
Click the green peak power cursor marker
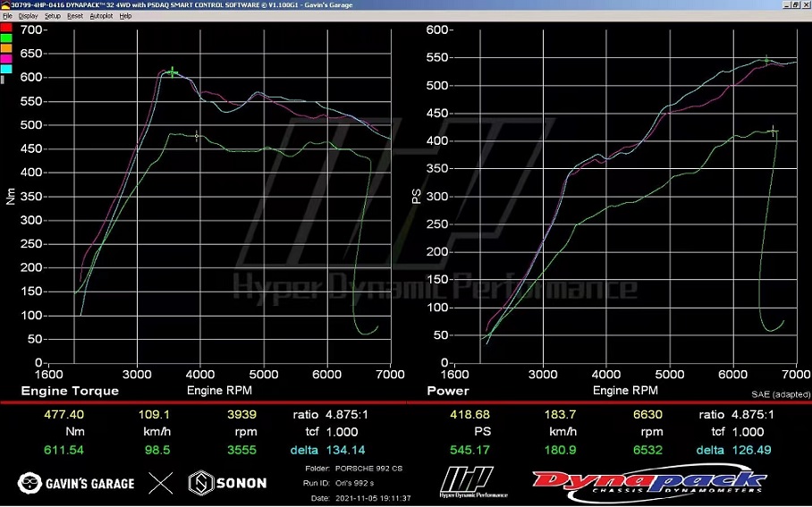pos(765,60)
